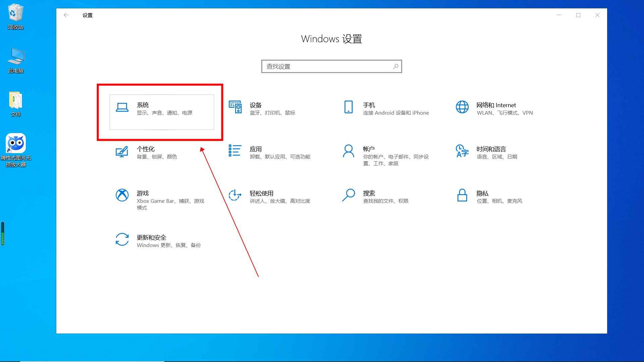Image resolution: width=644 pixels, height=362 pixels.
Task: Click the magnifier icon in the search box
Action: 395,66
